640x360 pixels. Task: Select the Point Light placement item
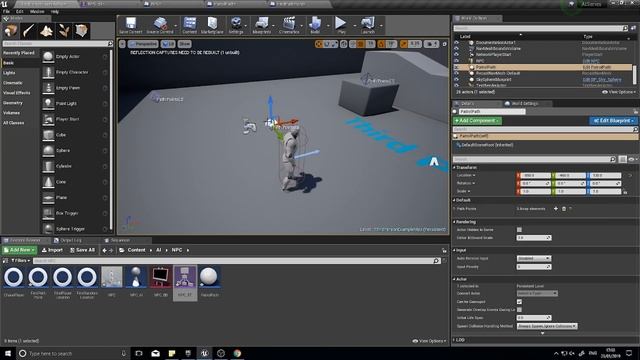75,104
